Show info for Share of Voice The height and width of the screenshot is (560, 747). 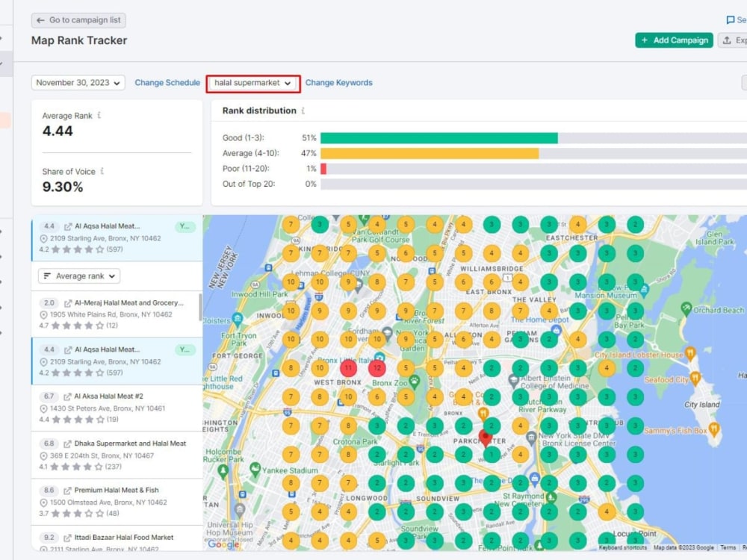(102, 171)
